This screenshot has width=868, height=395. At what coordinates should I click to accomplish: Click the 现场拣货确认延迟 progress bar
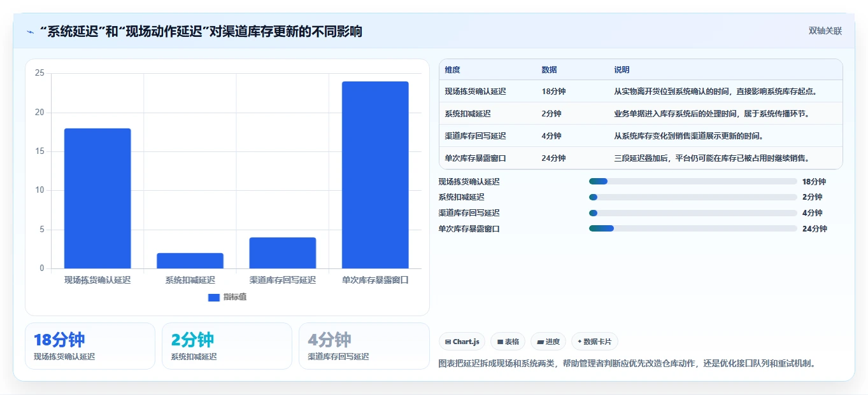tap(693, 181)
